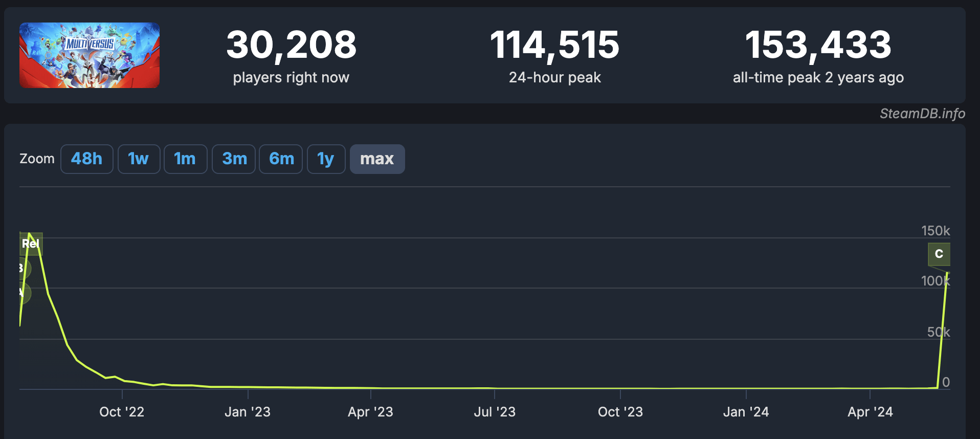The width and height of the screenshot is (980, 439).
Task: Click the C event marker flag
Action: click(x=939, y=254)
